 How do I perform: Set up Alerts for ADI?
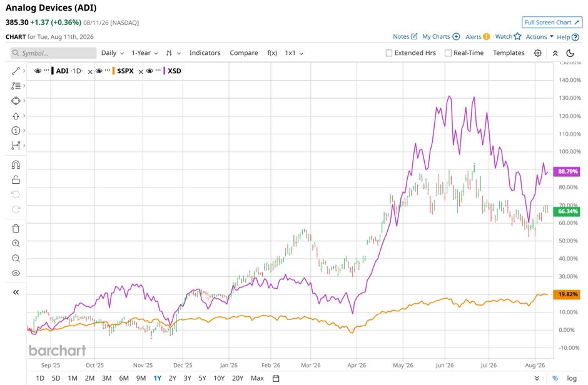click(x=477, y=37)
